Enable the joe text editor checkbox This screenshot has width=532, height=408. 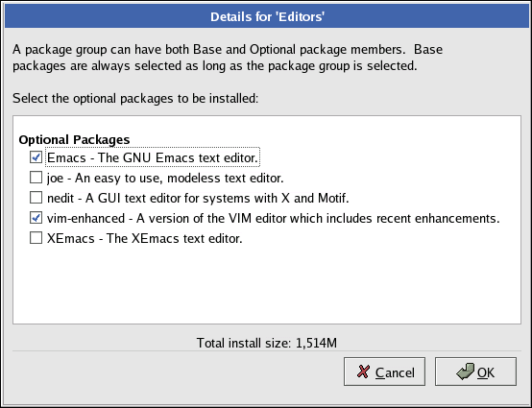pyautogui.click(x=36, y=178)
